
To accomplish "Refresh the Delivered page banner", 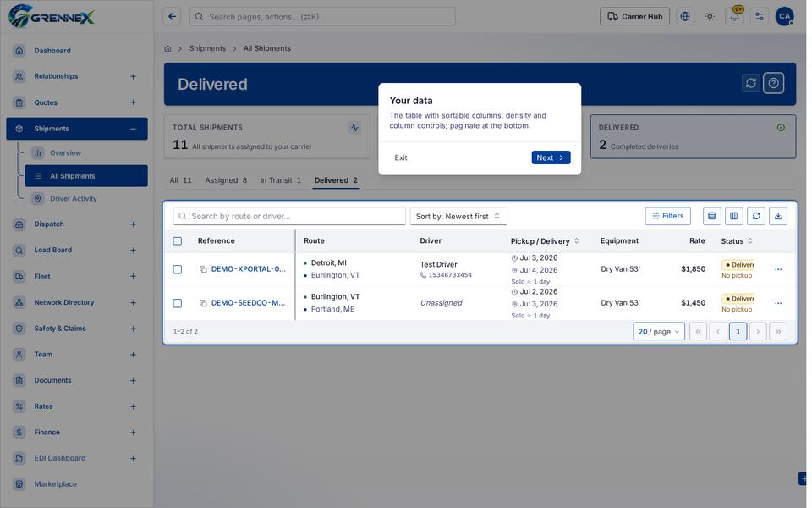I will pyautogui.click(x=751, y=83).
